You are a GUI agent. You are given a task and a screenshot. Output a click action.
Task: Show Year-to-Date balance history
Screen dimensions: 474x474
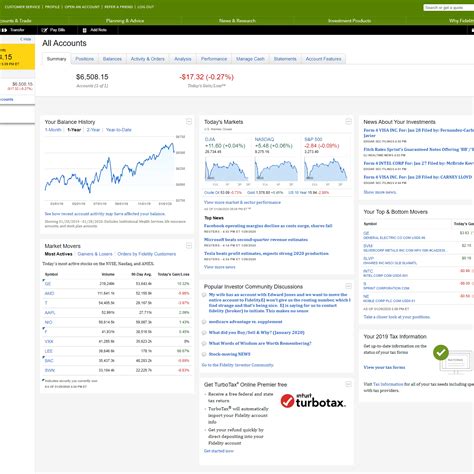click(x=119, y=130)
